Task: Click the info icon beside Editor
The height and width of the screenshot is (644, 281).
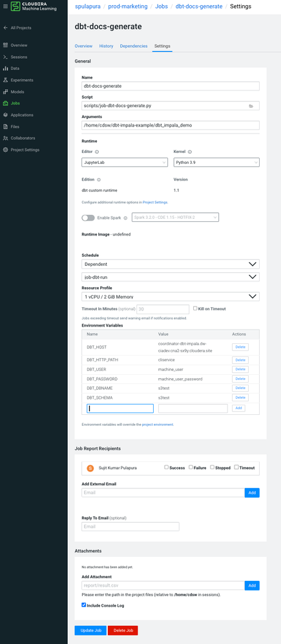Action: click(97, 152)
